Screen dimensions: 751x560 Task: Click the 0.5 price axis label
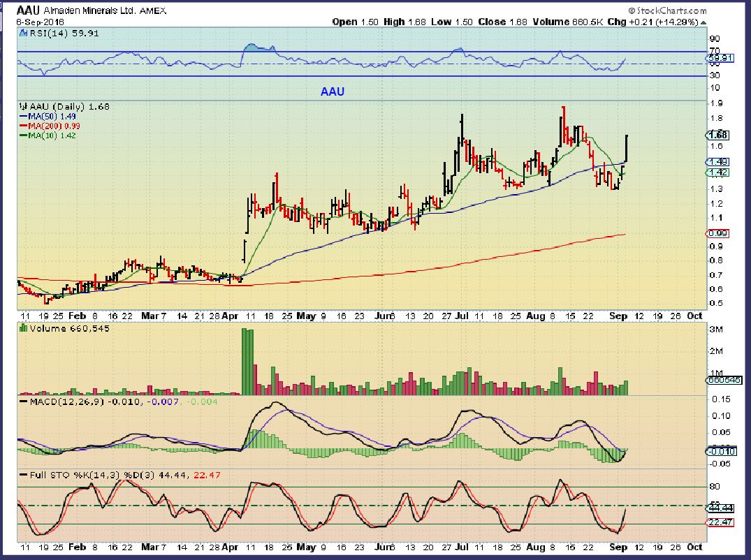pyautogui.click(x=717, y=304)
